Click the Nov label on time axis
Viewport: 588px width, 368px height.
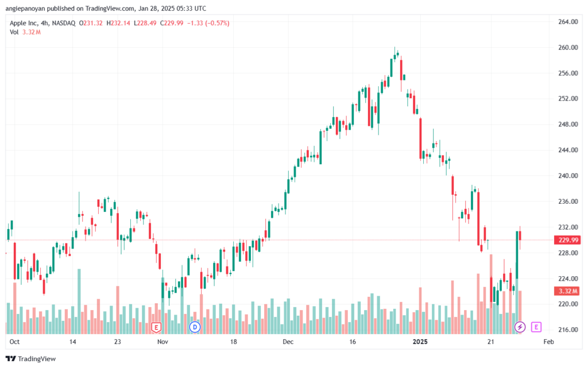pos(163,342)
